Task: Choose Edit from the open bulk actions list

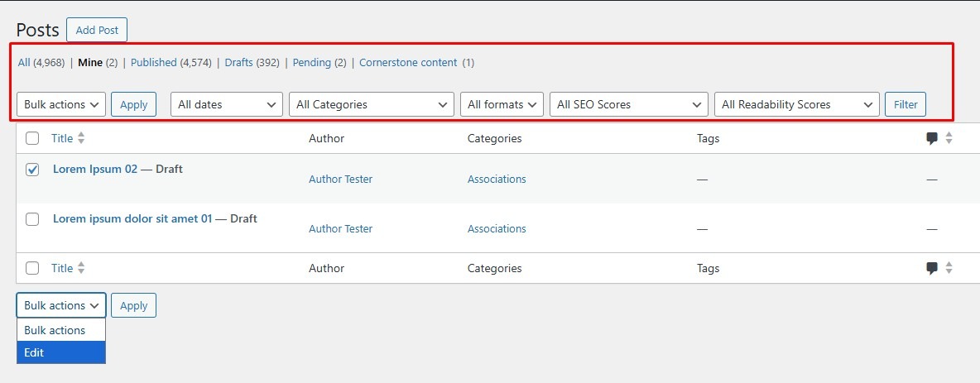Action: point(61,352)
